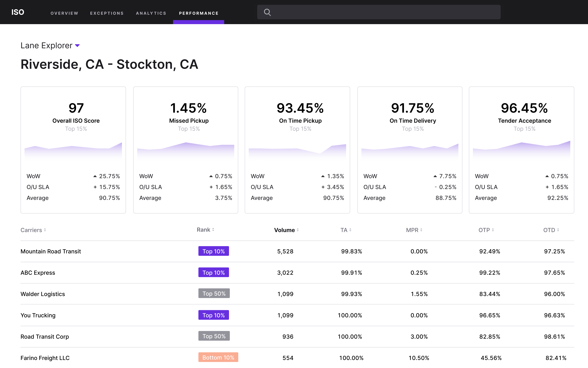Image resolution: width=588 pixels, height=368 pixels.
Task: Click Average 92.25% in Tender Acceptance card
Action: tap(558, 198)
